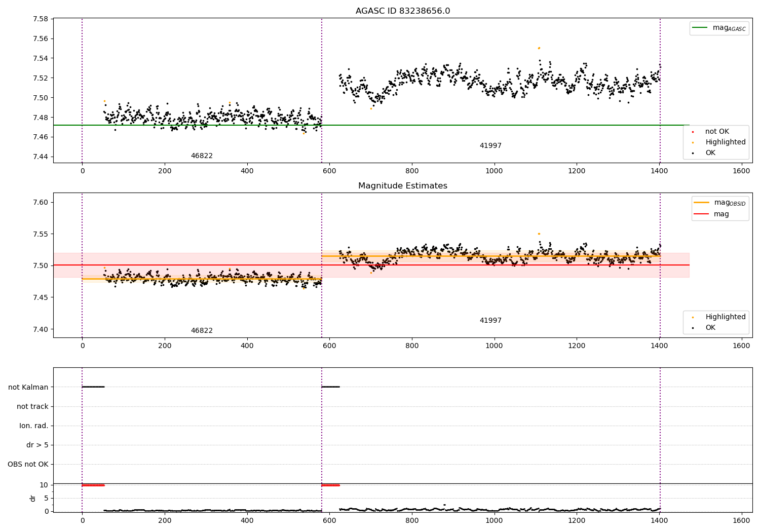Click OBSID label 41997 in the top plot
The width and height of the screenshot is (760, 532).
(490, 146)
